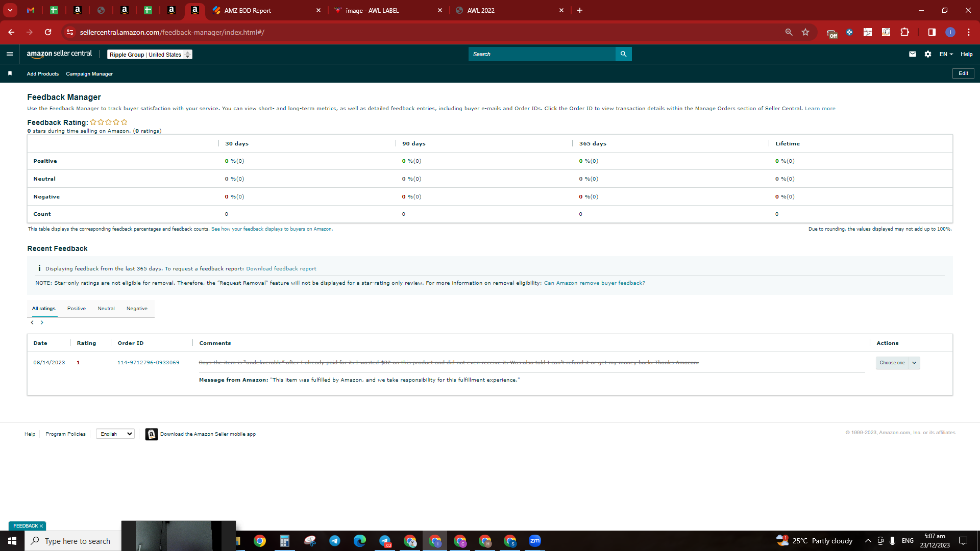Viewport: 980px width, 551px height.
Task: Reload the Feedback Manager page
Action: pyautogui.click(x=48, y=32)
